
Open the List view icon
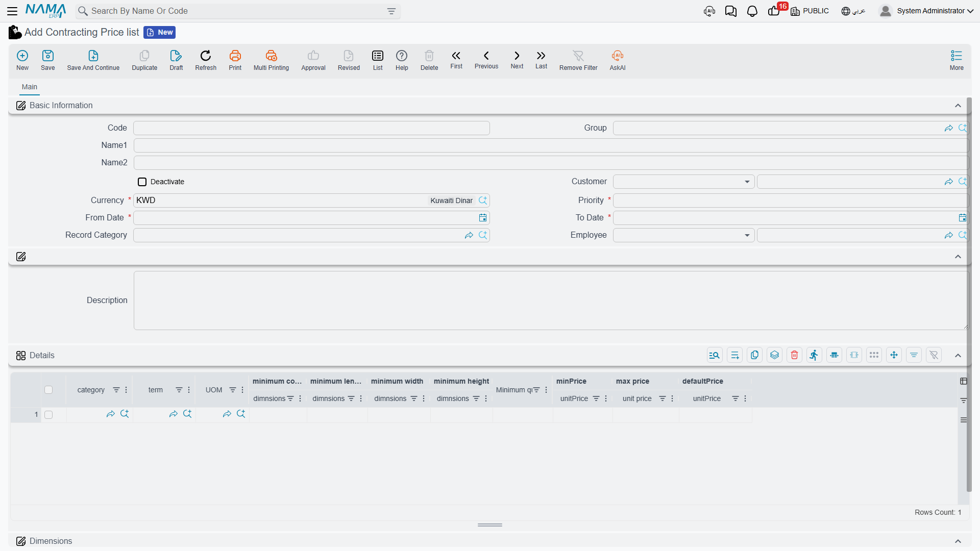(378, 60)
